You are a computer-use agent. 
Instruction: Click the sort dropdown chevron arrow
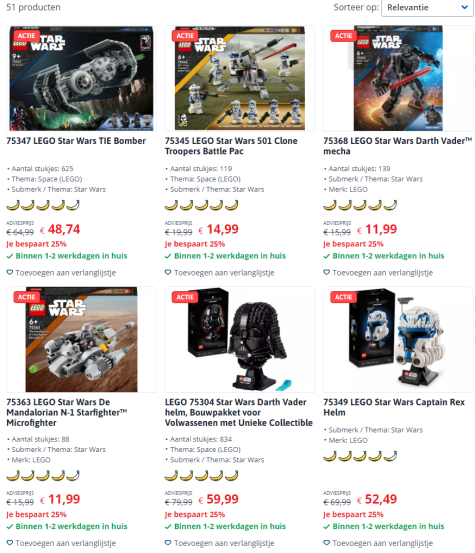pos(465,7)
